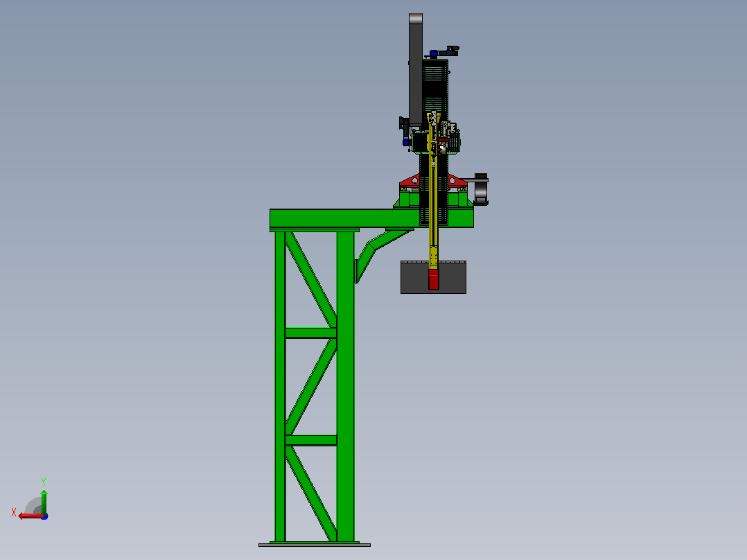The height and width of the screenshot is (560, 747).
Task: Select the red cylinder at the rod's bottom
Action: (x=434, y=279)
